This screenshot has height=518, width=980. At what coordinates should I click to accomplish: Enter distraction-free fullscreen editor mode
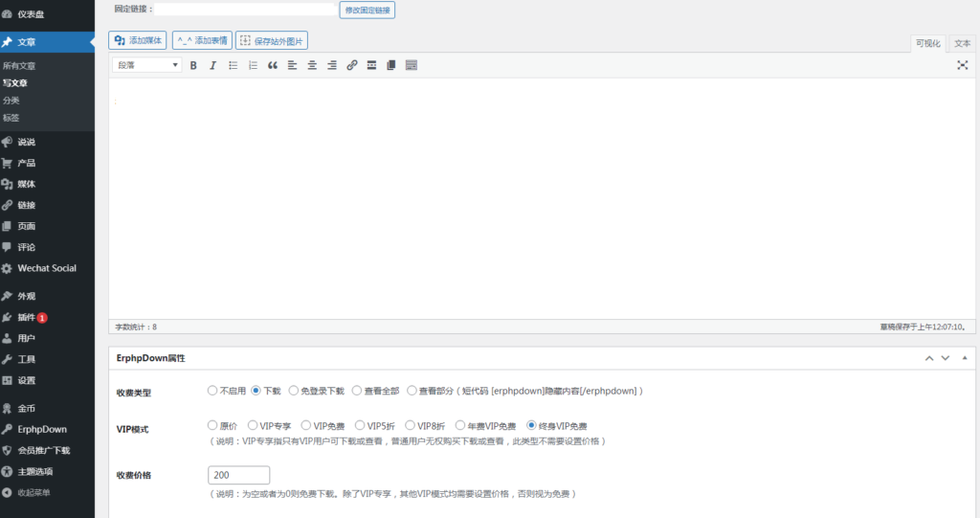coord(963,65)
